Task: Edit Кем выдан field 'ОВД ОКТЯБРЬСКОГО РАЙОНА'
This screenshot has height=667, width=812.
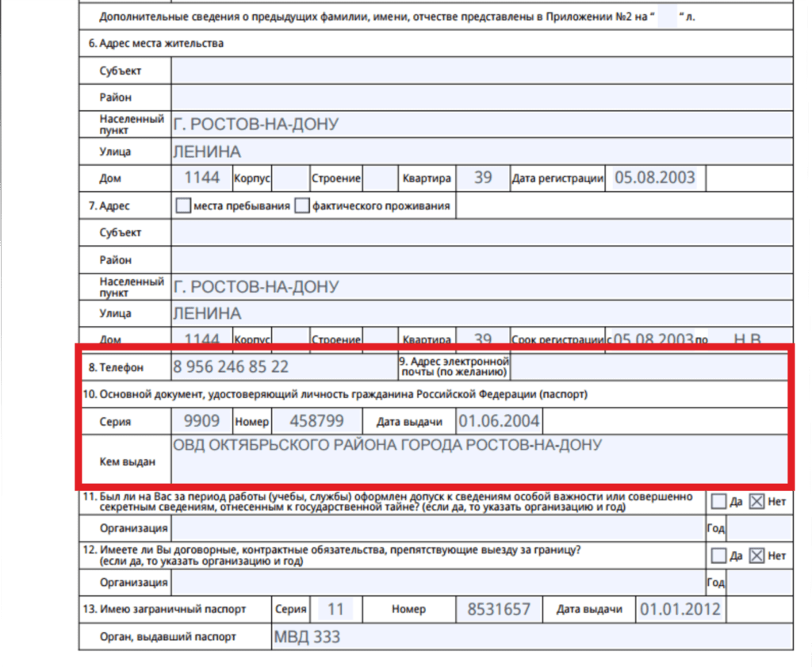Action: (480, 459)
